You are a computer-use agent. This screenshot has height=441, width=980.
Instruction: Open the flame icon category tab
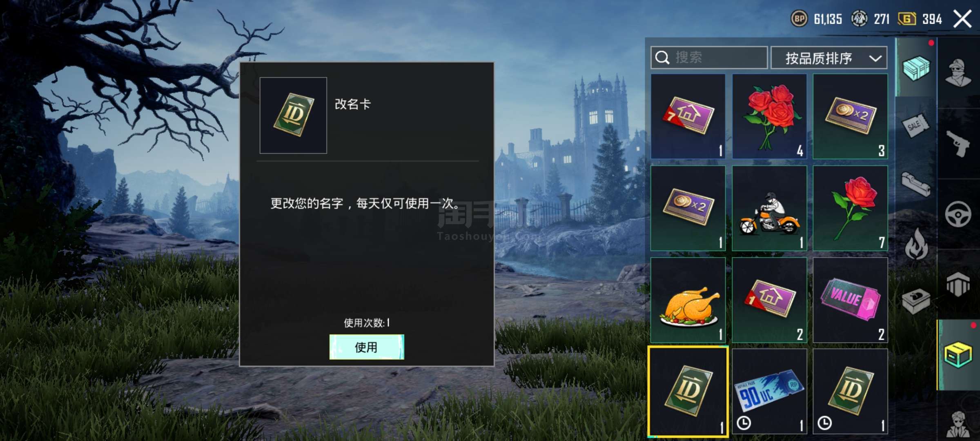916,243
